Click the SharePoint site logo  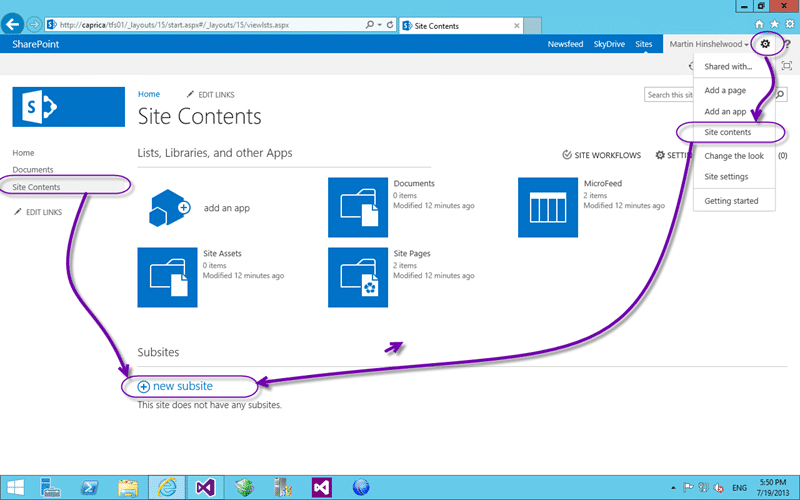tap(68, 107)
